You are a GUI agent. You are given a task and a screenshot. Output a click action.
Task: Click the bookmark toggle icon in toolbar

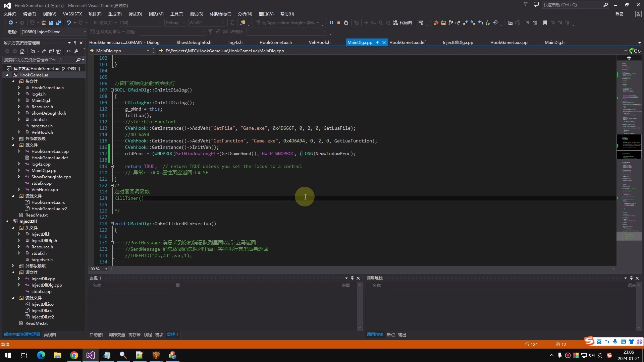coord(545,23)
